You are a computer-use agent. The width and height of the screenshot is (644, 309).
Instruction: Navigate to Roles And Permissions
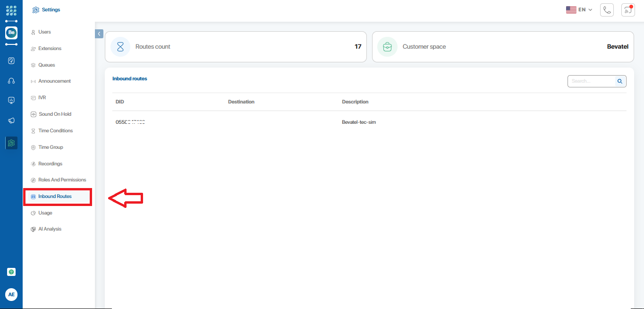(x=62, y=180)
